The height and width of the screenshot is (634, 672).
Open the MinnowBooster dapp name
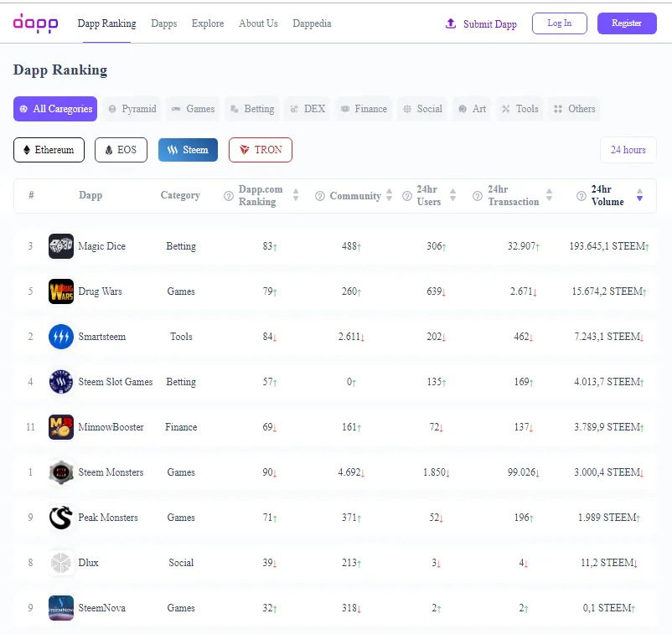coord(111,427)
